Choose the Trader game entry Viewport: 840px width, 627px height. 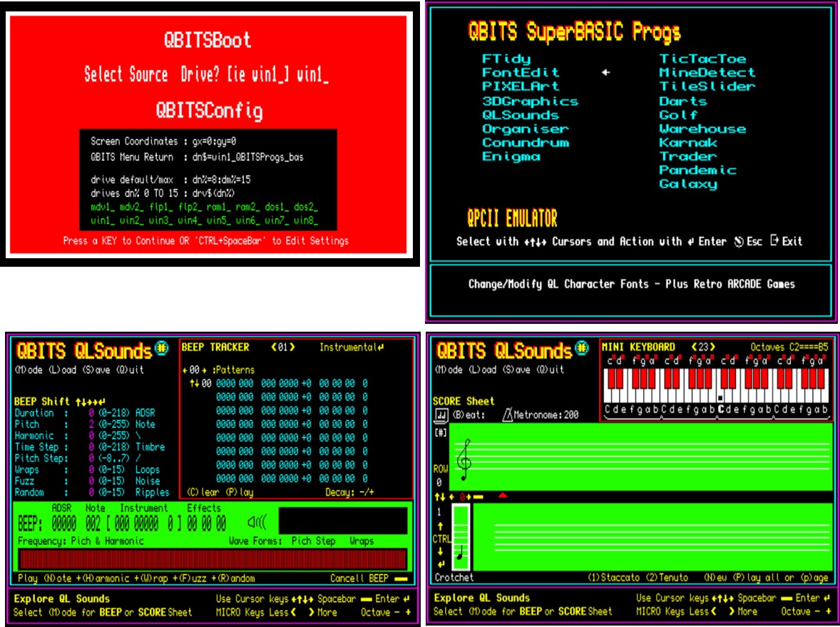[x=688, y=157]
